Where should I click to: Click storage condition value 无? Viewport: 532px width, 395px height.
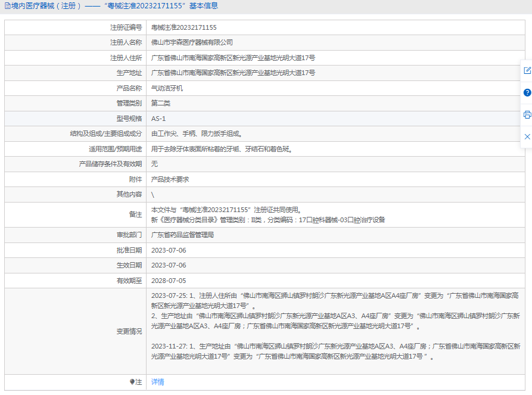154,164
